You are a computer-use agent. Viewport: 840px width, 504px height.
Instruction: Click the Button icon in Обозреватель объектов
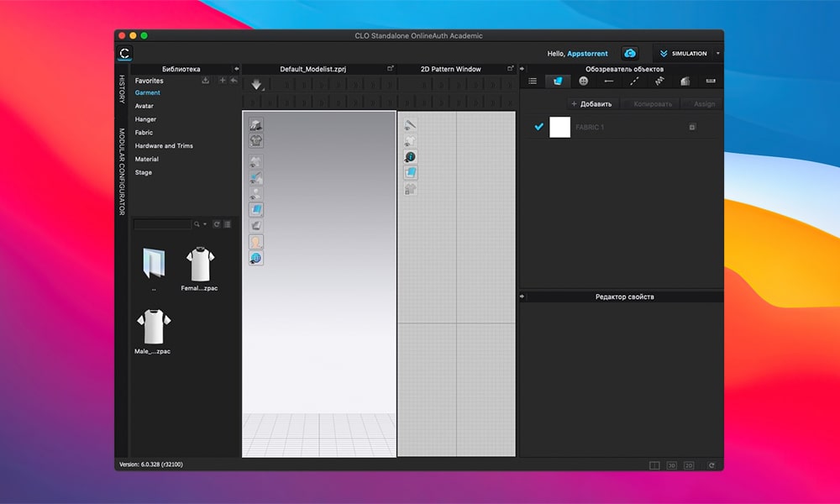[x=583, y=81]
